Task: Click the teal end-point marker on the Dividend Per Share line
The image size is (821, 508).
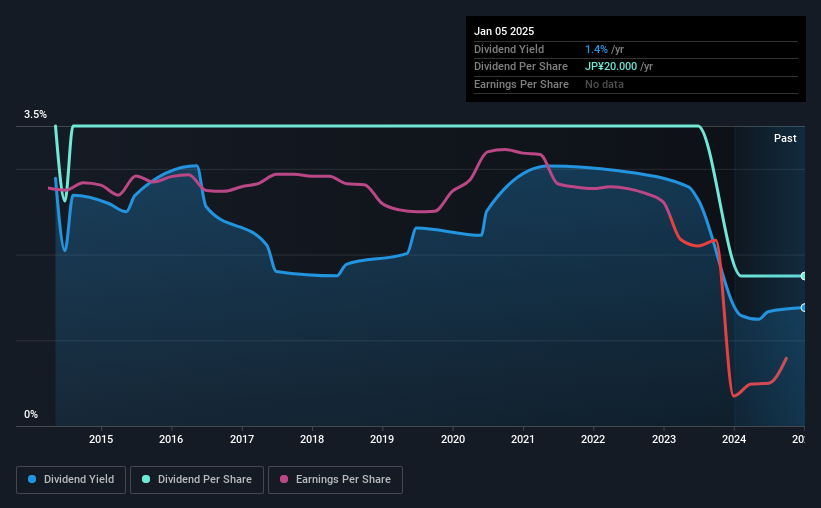Action: click(x=803, y=276)
